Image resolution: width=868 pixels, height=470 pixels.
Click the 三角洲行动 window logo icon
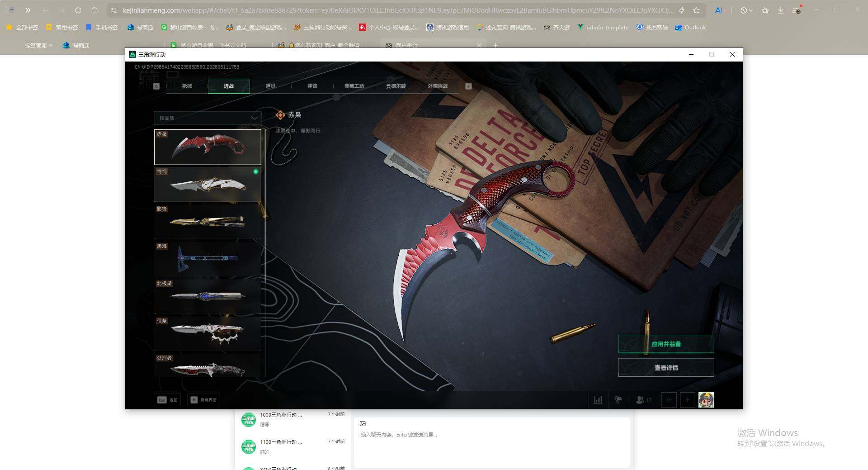132,54
